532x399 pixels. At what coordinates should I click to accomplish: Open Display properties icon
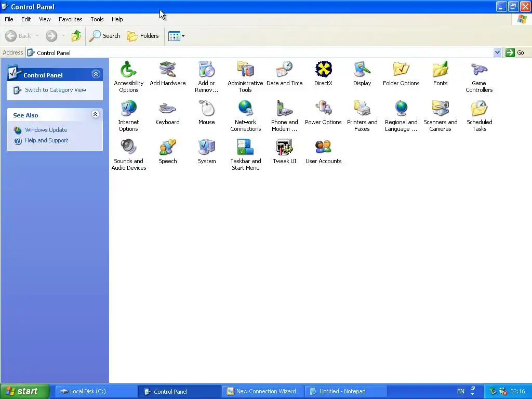362,74
